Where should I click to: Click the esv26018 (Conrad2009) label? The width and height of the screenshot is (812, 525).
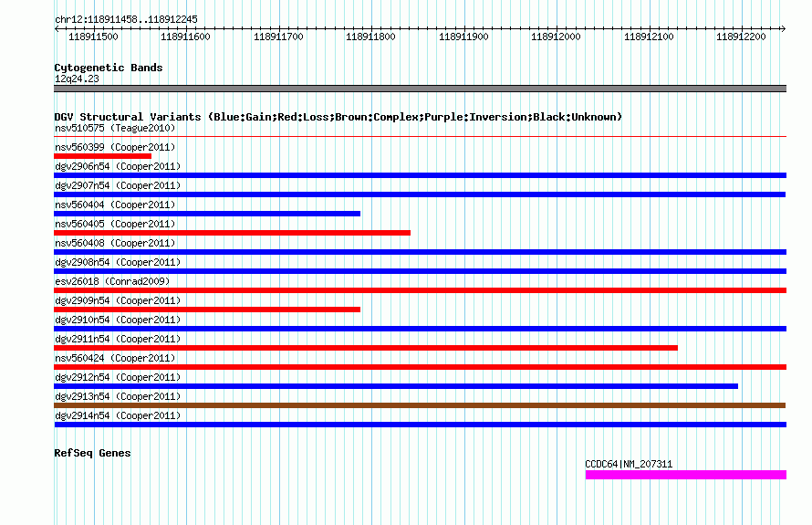[x=112, y=281]
